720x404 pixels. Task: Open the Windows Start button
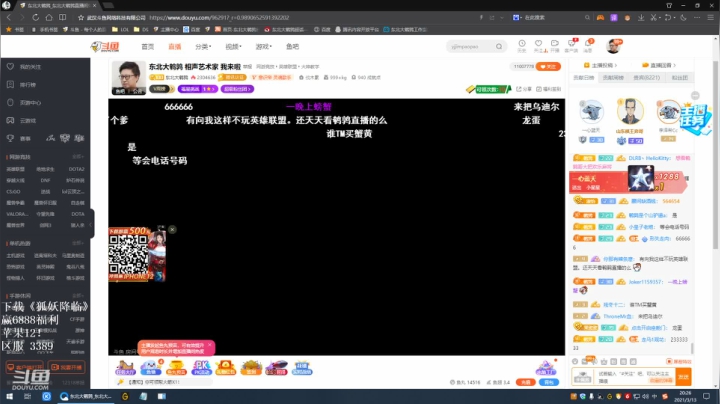click(9, 396)
